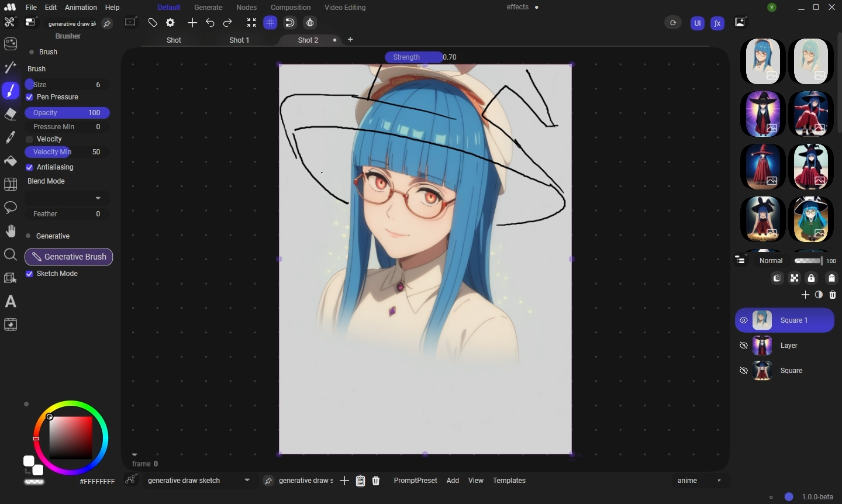The height and width of the screenshot is (504, 842).
Task: Disable the Pen Pressure checkbox
Action: click(x=29, y=97)
